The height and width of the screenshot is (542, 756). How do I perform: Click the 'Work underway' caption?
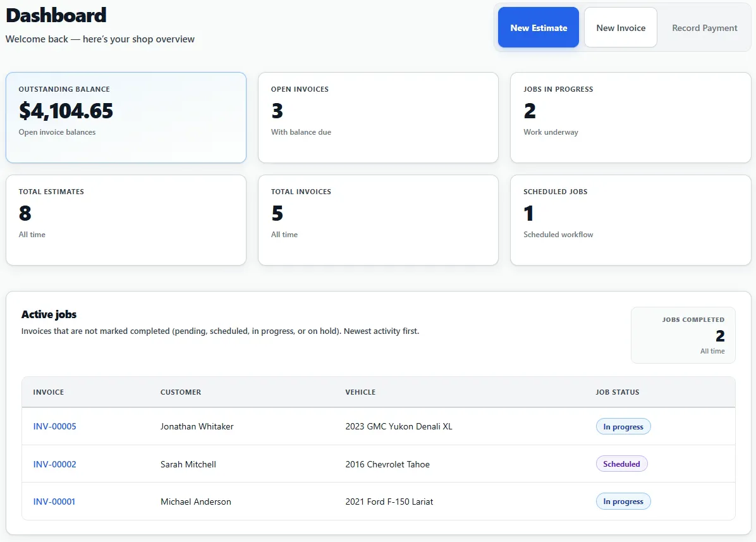tap(551, 132)
